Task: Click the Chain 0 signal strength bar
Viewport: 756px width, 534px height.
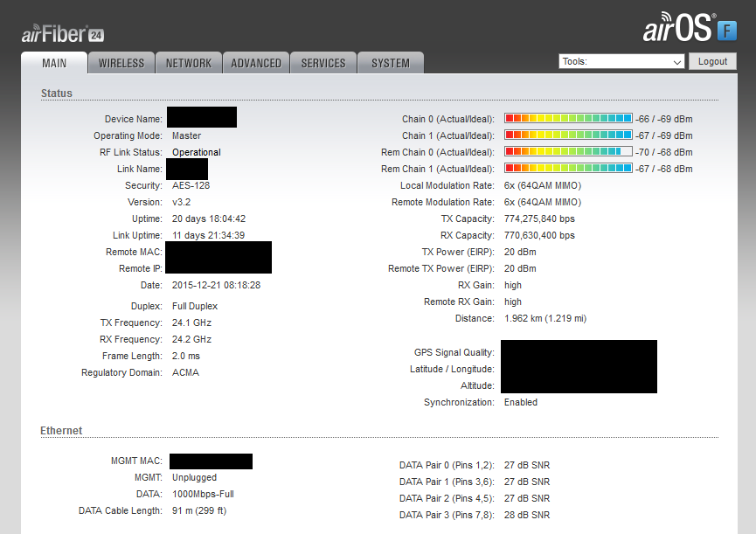Action: click(x=568, y=119)
